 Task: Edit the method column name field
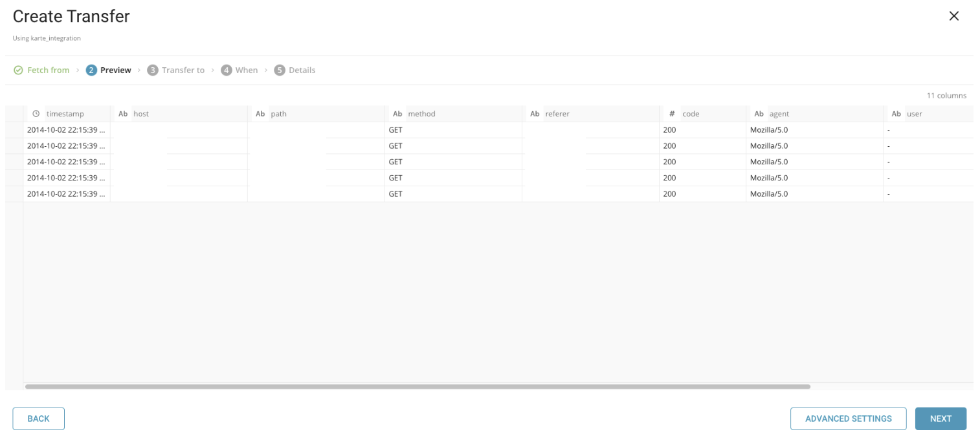point(462,114)
